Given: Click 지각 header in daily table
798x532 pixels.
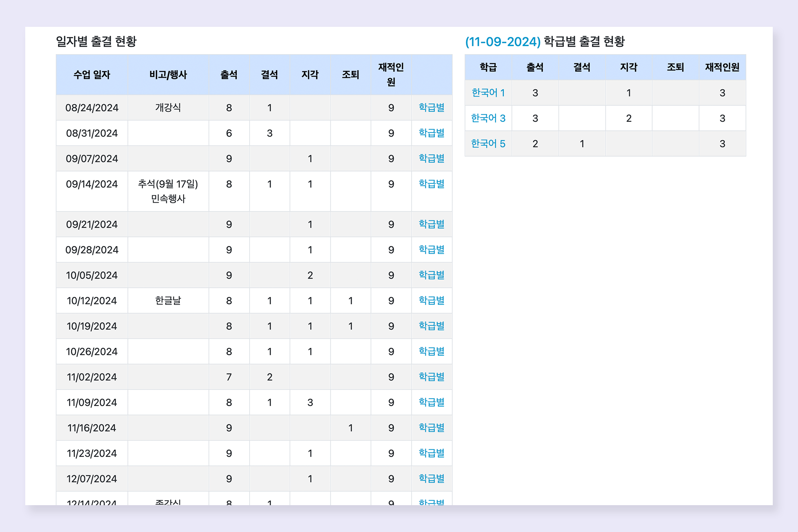Looking at the screenshot, I should pyautogui.click(x=310, y=75).
